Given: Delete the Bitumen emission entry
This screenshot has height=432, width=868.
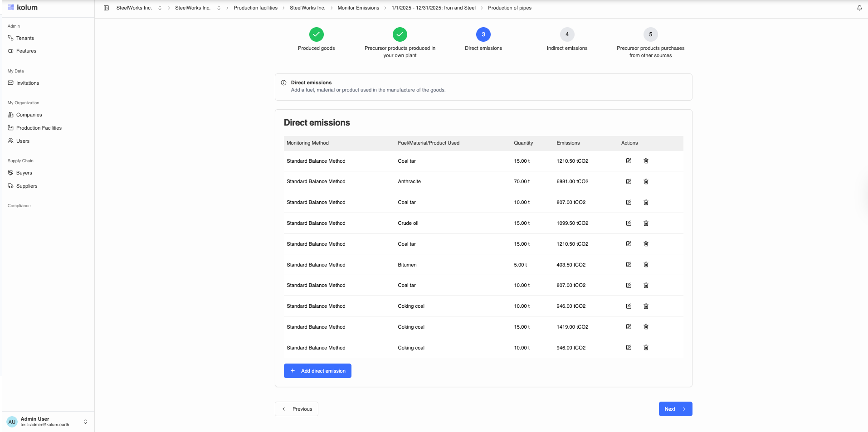Looking at the screenshot, I should click(x=646, y=265).
